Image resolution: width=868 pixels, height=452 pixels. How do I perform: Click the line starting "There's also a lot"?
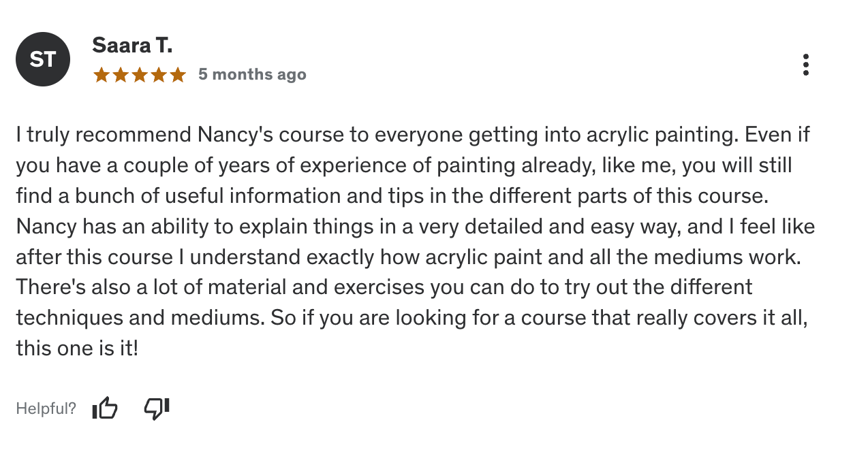pyautogui.click(x=384, y=287)
